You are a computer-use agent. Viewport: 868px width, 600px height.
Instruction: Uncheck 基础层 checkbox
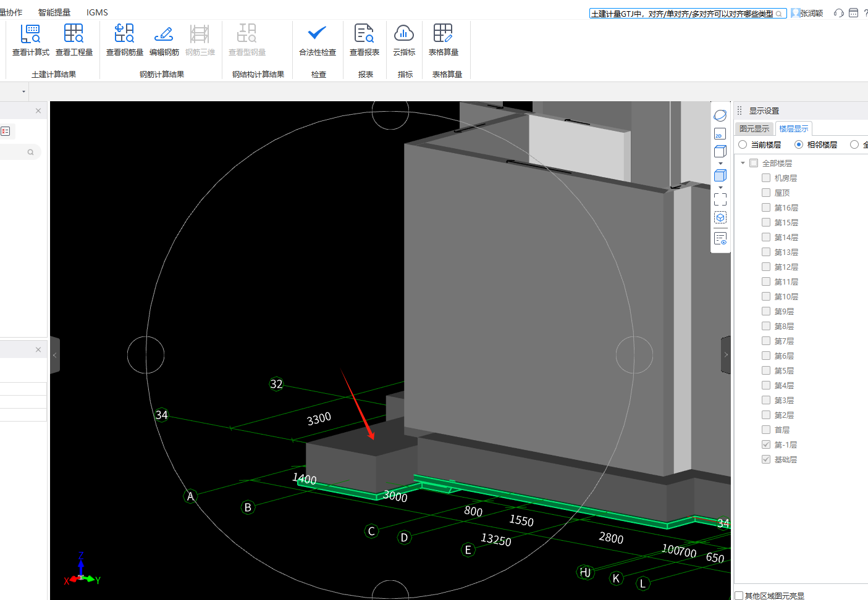(766, 459)
